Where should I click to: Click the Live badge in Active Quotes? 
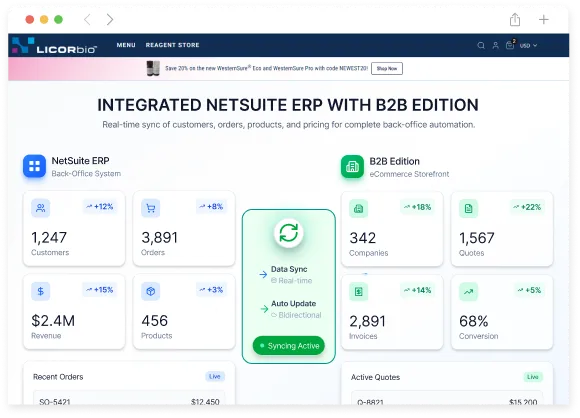[x=533, y=377]
